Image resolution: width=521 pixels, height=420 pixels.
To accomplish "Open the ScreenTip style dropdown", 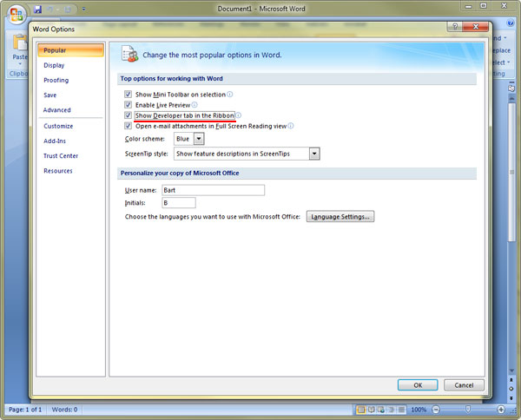I will (314, 154).
